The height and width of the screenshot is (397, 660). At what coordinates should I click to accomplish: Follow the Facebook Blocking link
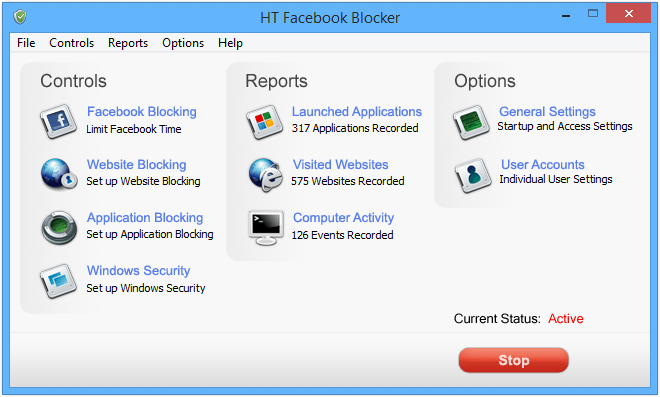click(142, 112)
